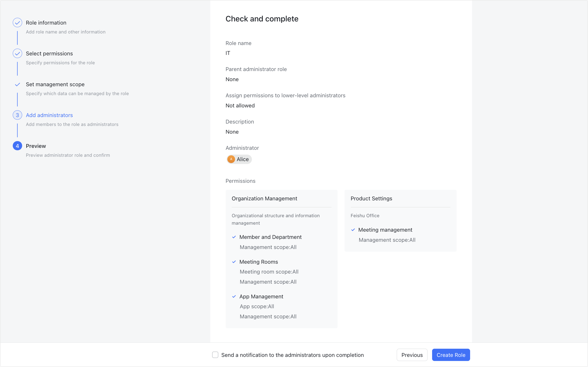Click the Set management scope check icon
Viewport: 588px width, 367px height.
(17, 84)
